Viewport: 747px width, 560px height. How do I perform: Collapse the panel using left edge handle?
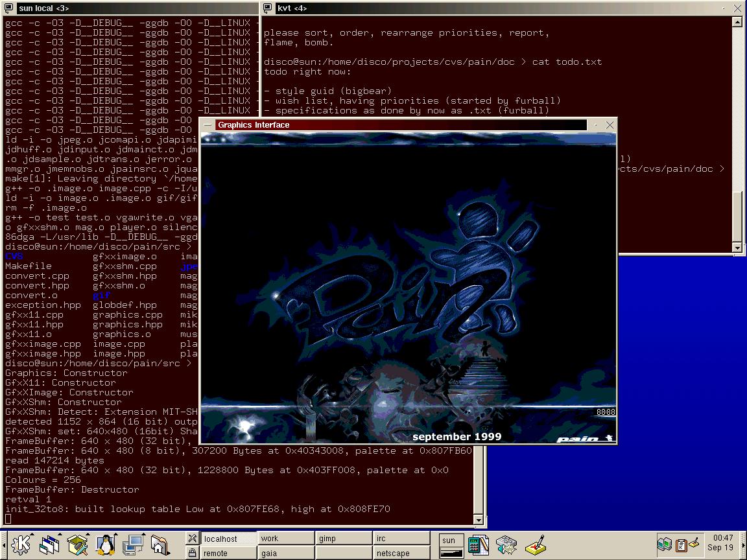pos(3,546)
